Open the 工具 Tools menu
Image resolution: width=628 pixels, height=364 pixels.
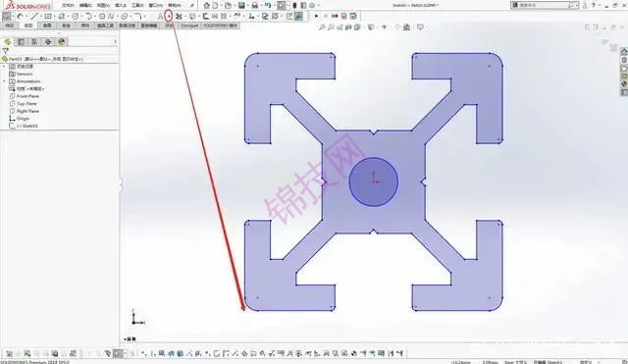tap(137, 5)
